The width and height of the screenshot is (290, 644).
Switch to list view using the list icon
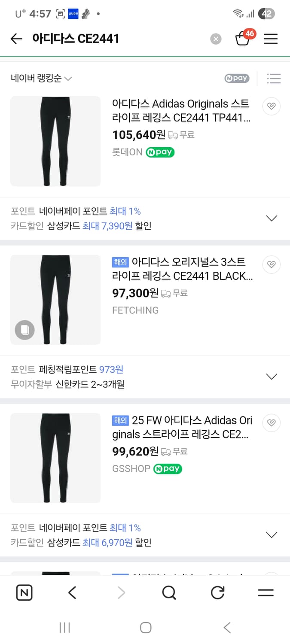click(x=274, y=79)
